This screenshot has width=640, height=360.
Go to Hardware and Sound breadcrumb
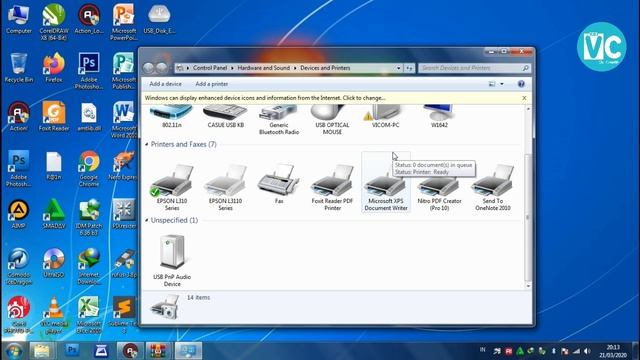click(x=264, y=68)
